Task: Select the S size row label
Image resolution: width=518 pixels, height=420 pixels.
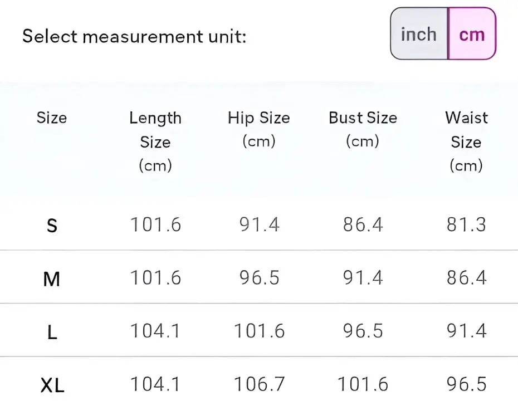Action: tap(52, 226)
